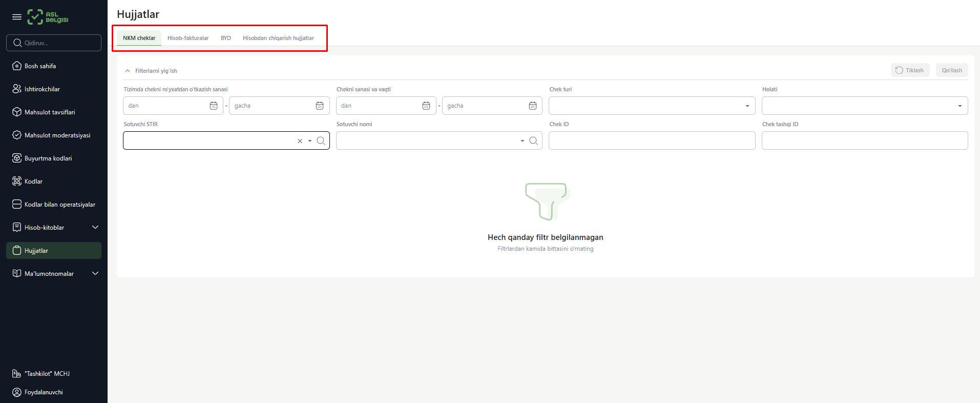Expand the Holati dropdown
Image resolution: width=980 pixels, height=403 pixels.
[960, 106]
